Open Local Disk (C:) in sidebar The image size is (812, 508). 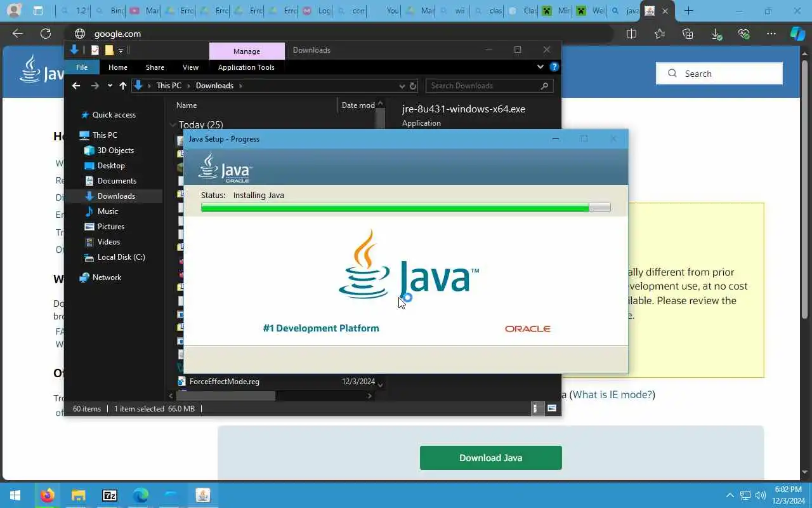click(x=121, y=257)
